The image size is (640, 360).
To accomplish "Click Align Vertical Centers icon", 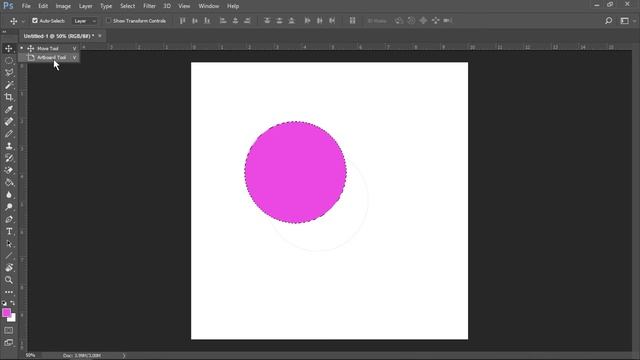I will [x=195, y=21].
